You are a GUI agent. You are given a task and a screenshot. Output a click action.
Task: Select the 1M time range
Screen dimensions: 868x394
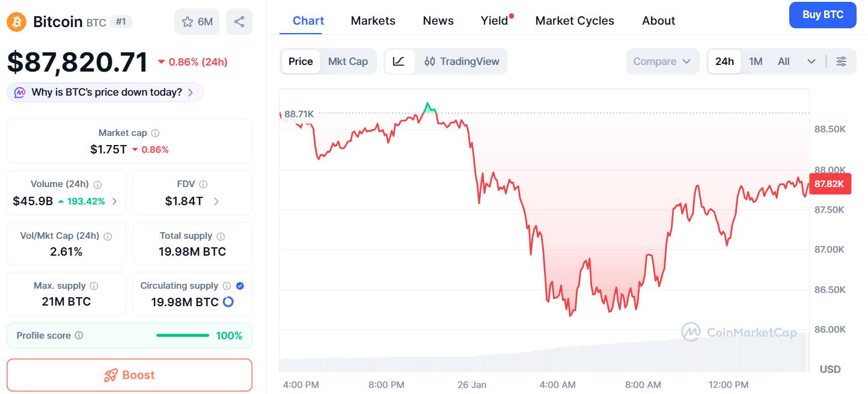click(x=756, y=61)
